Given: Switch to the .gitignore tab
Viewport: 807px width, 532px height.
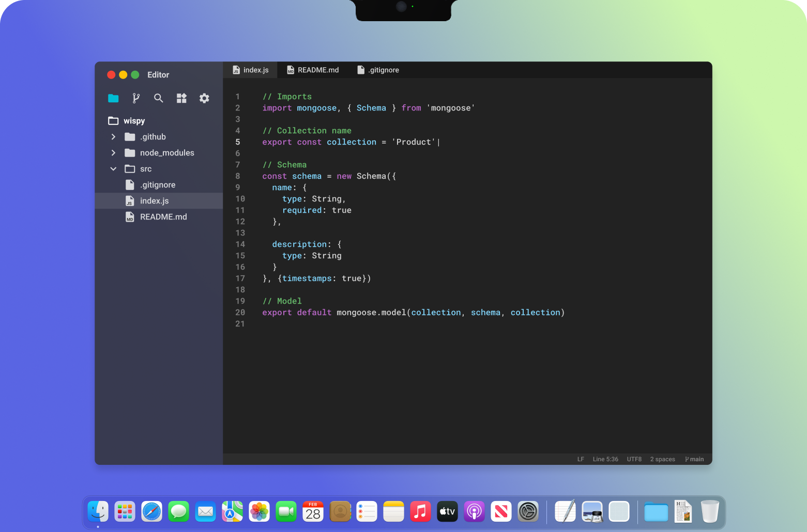Looking at the screenshot, I should (378, 70).
